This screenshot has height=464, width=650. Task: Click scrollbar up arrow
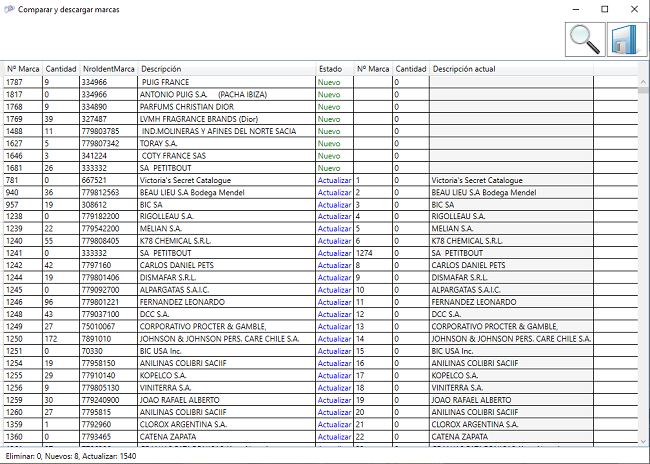point(643,82)
